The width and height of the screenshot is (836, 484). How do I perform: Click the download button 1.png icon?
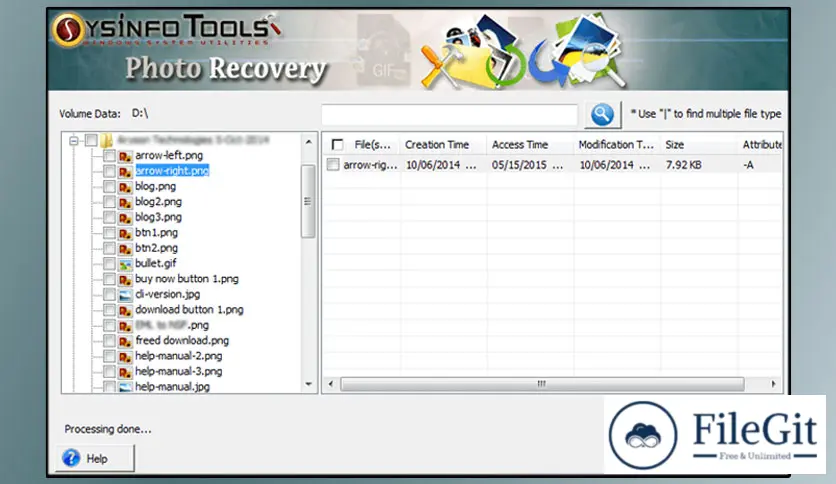(x=125, y=310)
